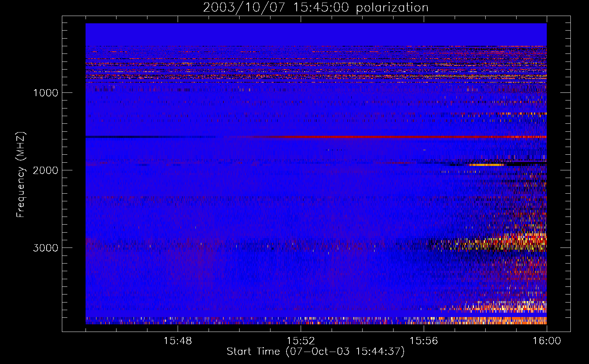Click the 16:00 time tick label
Viewport: 589px width, 364px height.
[547, 341]
